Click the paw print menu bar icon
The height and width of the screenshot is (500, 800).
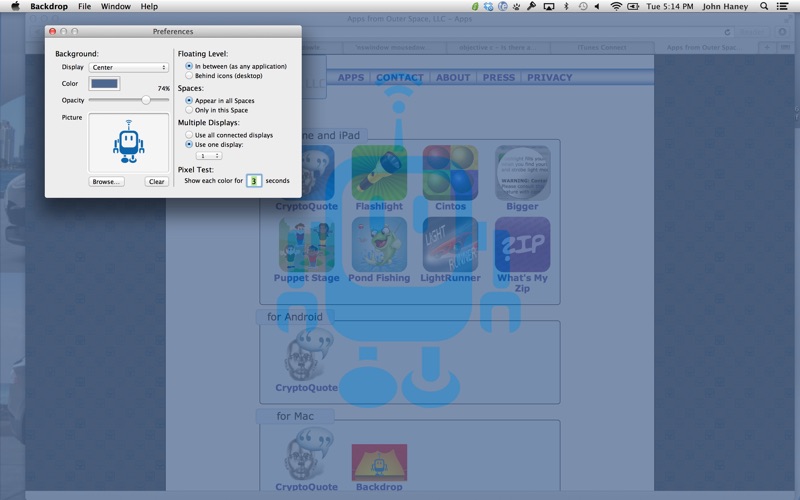517,6
